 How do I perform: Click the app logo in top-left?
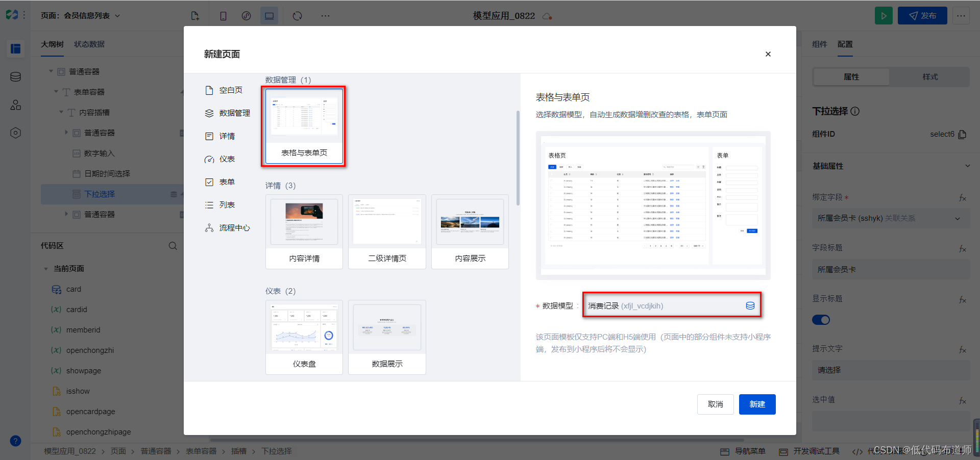point(12,15)
